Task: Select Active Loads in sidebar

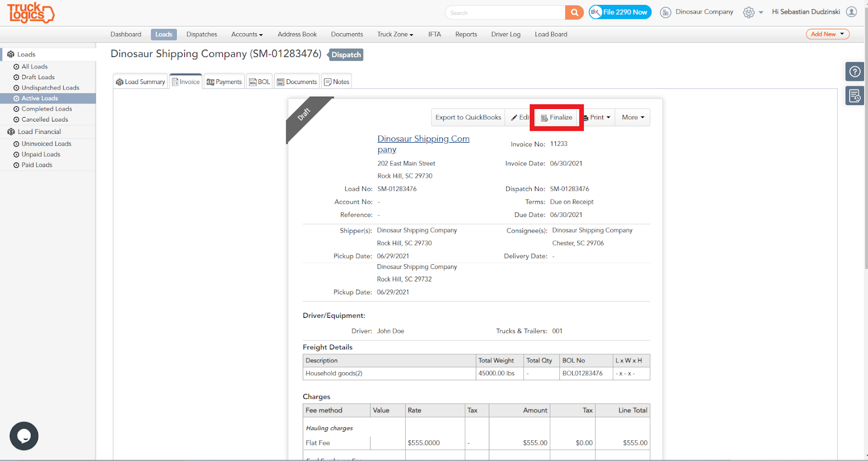Action: point(48,99)
